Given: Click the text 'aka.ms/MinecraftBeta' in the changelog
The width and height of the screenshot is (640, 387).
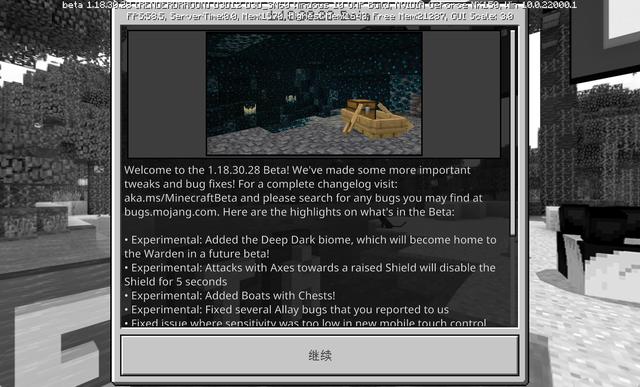Looking at the screenshot, I should click(x=181, y=198).
